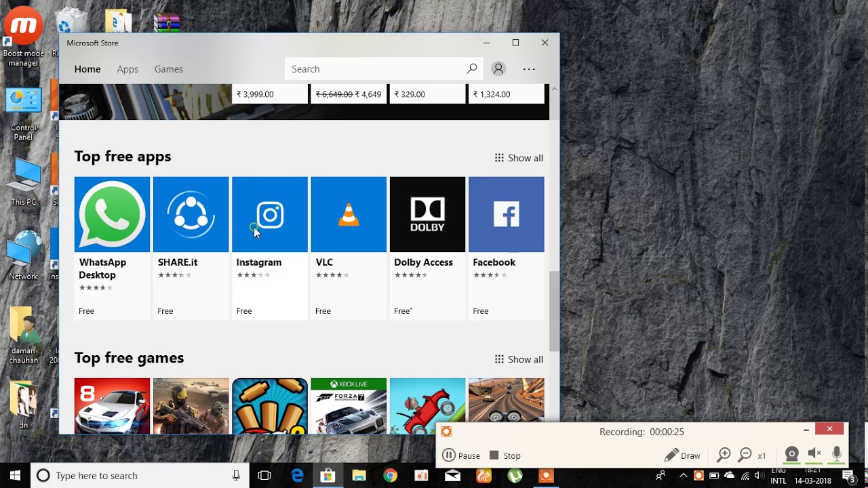
Task: Open the ₹ 3,999.00 priced item
Action: [270, 94]
